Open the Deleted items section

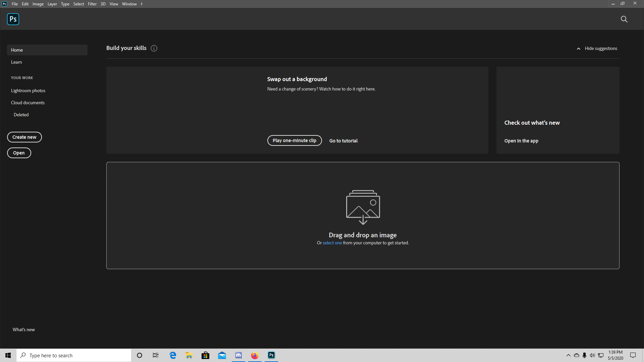click(x=21, y=114)
